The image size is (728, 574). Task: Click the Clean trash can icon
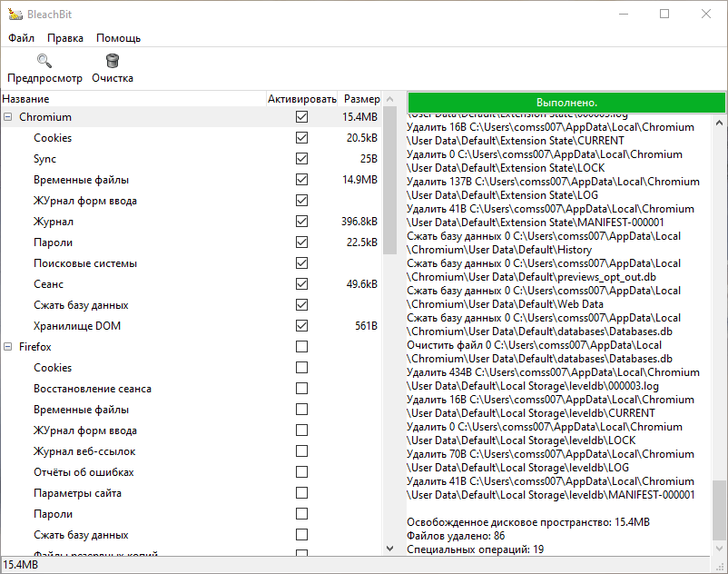pyautogui.click(x=113, y=61)
